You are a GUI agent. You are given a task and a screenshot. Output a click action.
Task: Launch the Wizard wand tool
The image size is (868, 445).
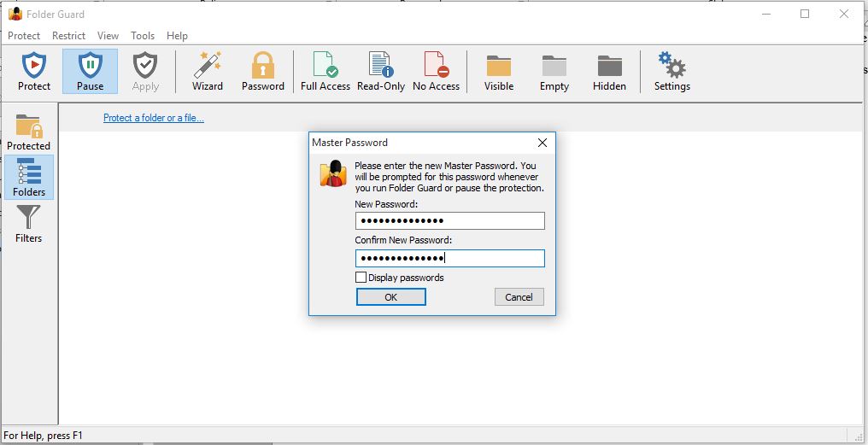click(208, 72)
